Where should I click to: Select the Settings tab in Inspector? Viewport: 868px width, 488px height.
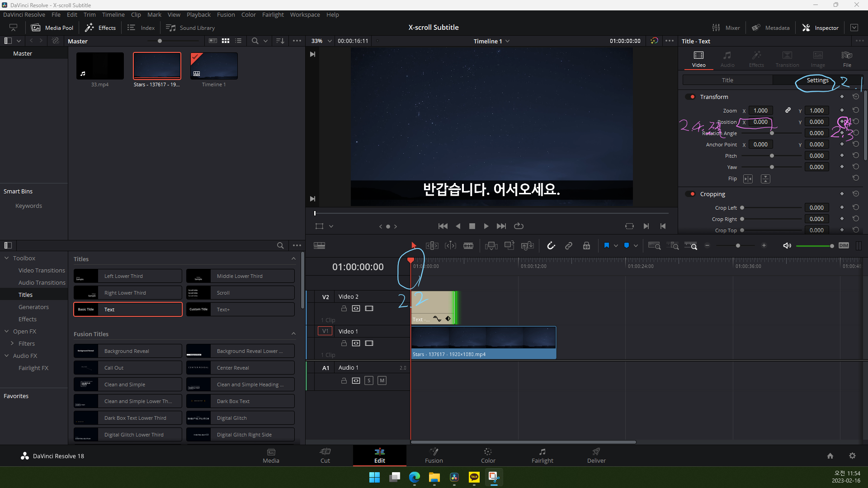pyautogui.click(x=817, y=80)
